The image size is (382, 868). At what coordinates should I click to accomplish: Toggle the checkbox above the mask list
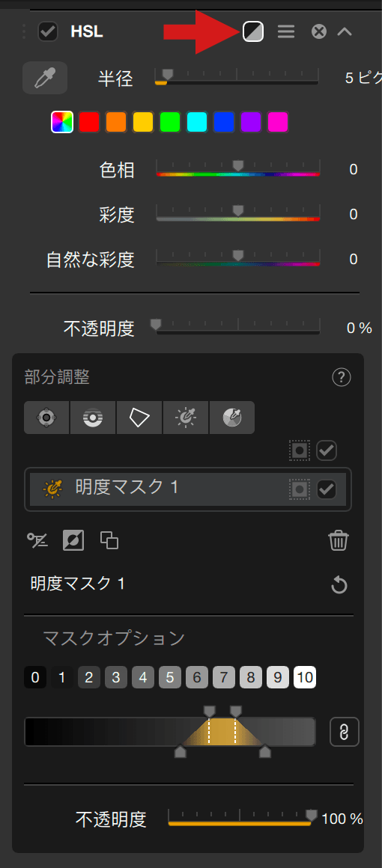(x=326, y=450)
